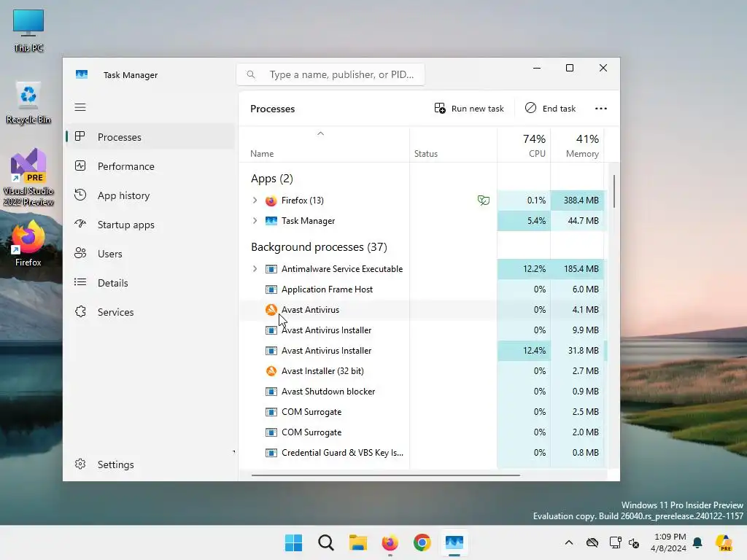
Task: Select Avast Antivirus Installer using 12.4% CPU
Action: [x=422, y=351]
